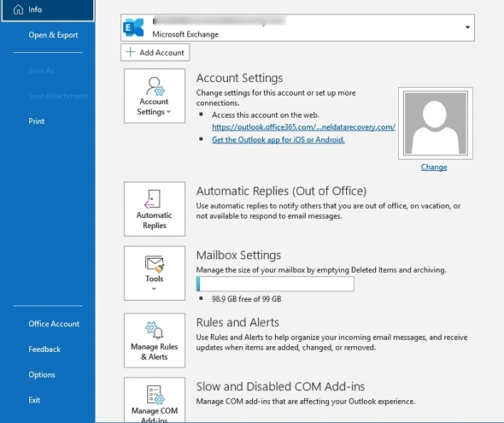The width and height of the screenshot is (504, 423).
Task: Open Outlook Options
Action: pos(42,375)
